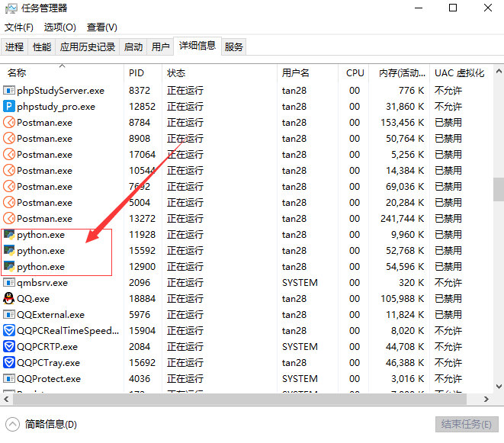Click Postman icon for PID 17064
This screenshot has width=504, height=443.
tap(9, 154)
